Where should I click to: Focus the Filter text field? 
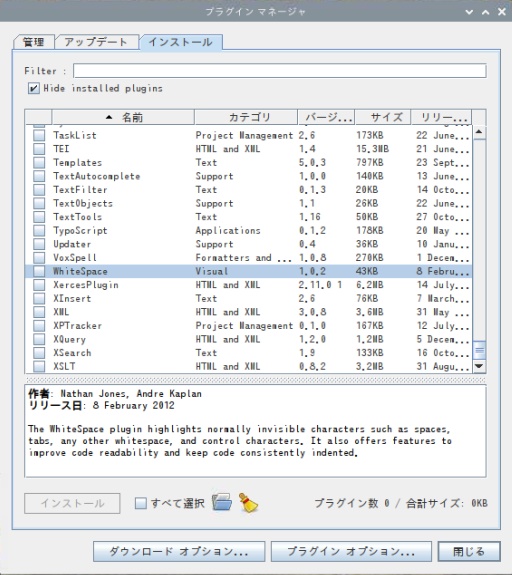pyautogui.click(x=280, y=71)
